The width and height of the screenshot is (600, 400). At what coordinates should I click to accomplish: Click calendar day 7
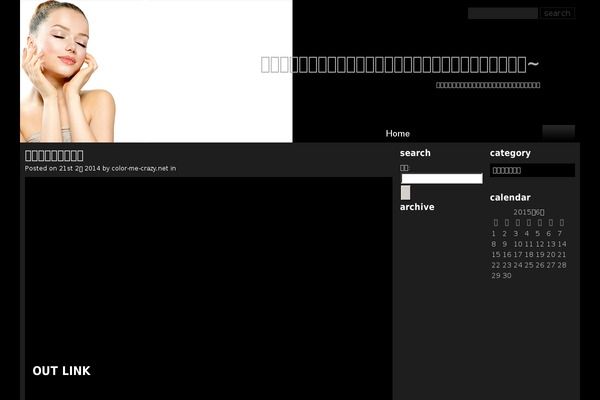click(x=559, y=233)
